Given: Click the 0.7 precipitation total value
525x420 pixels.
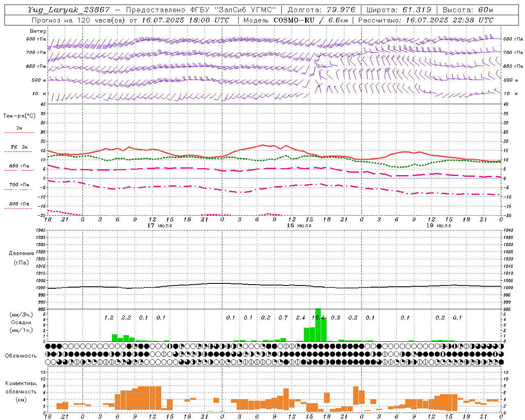Looking at the screenshot, I should coord(283,317).
